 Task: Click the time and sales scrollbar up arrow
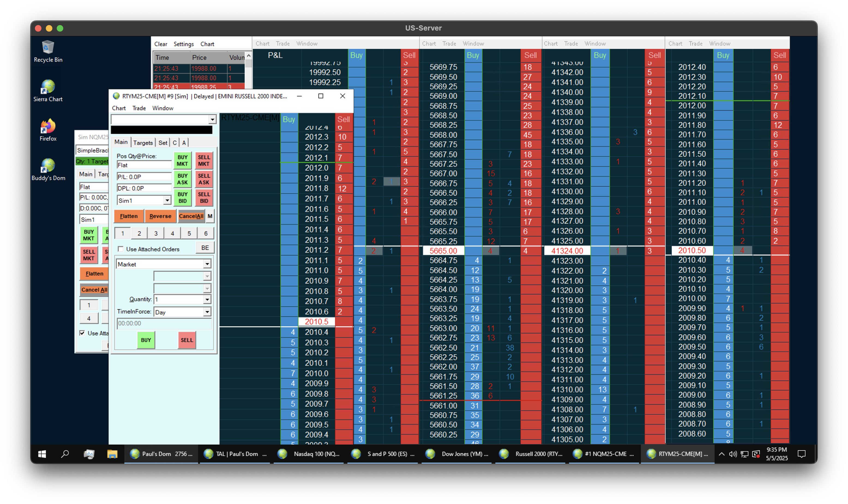click(x=249, y=56)
